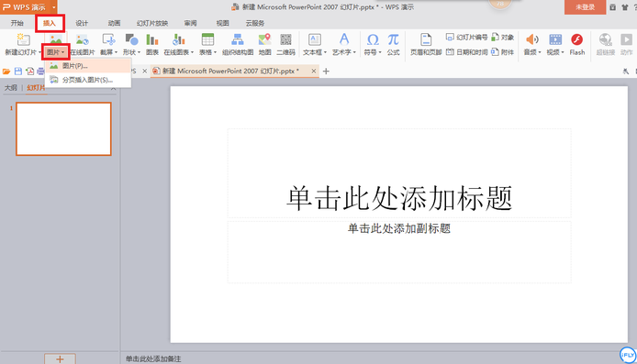Viewport: 637px width, 364px height.
Task: Click the Hyperlink (超链接) globe icon
Action: (605, 39)
